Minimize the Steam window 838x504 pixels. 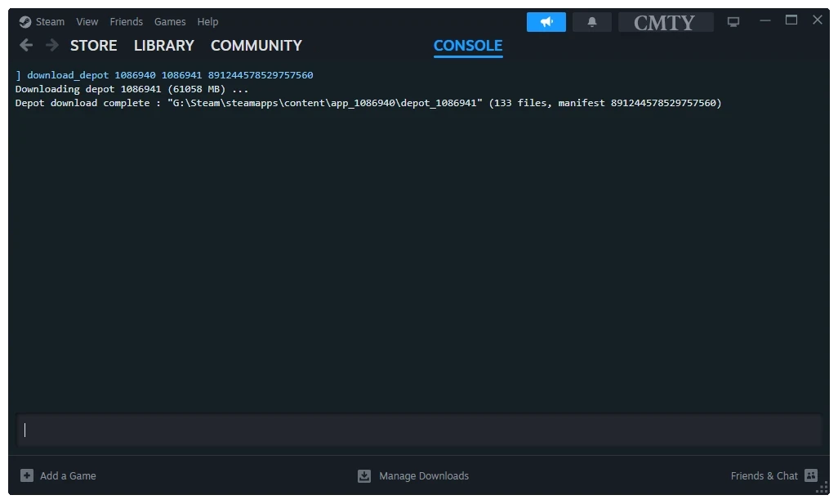click(765, 20)
